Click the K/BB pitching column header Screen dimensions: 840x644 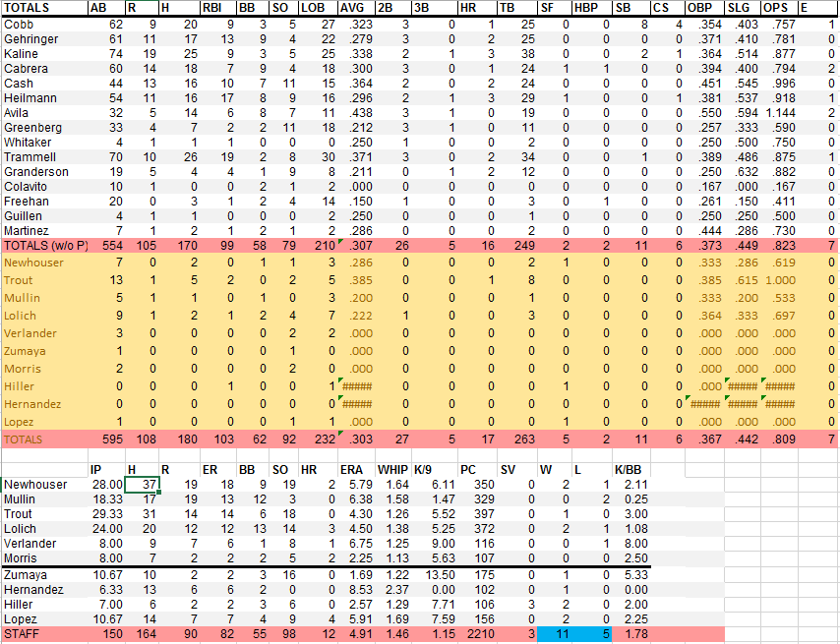point(628,470)
